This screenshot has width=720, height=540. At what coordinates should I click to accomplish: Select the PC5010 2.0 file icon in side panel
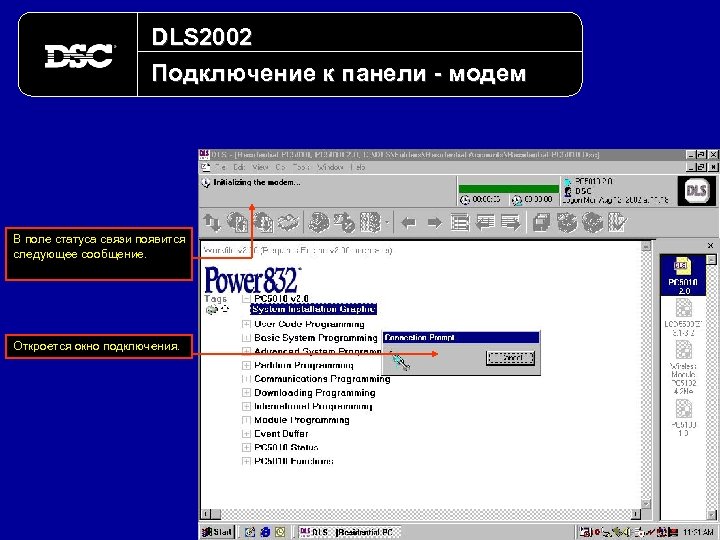(684, 276)
